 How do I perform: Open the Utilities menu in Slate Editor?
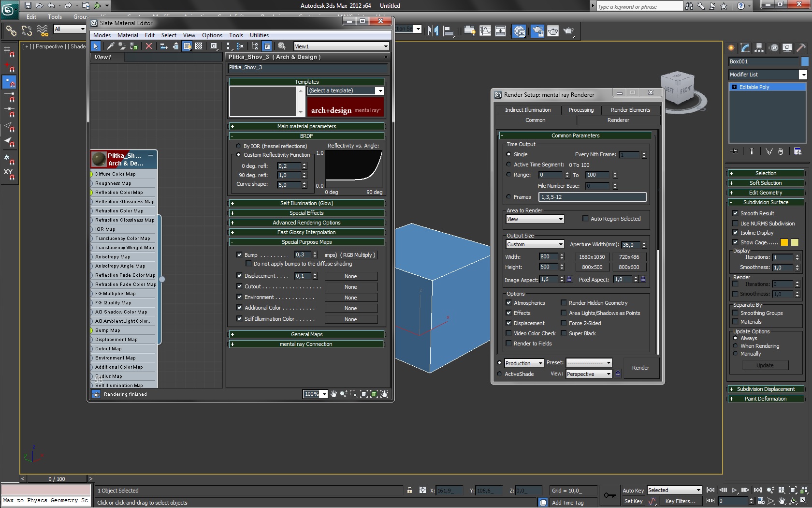[x=259, y=35]
